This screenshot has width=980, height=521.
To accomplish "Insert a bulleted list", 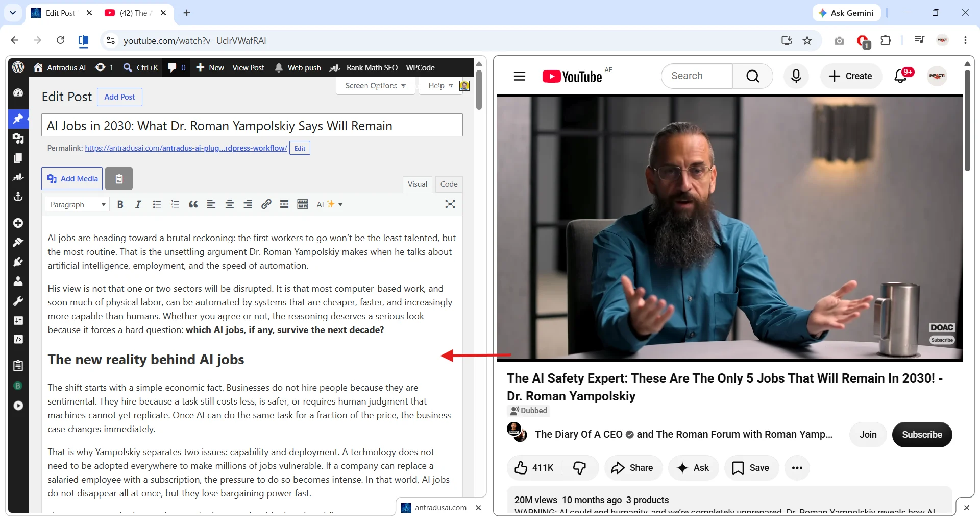I will point(157,204).
